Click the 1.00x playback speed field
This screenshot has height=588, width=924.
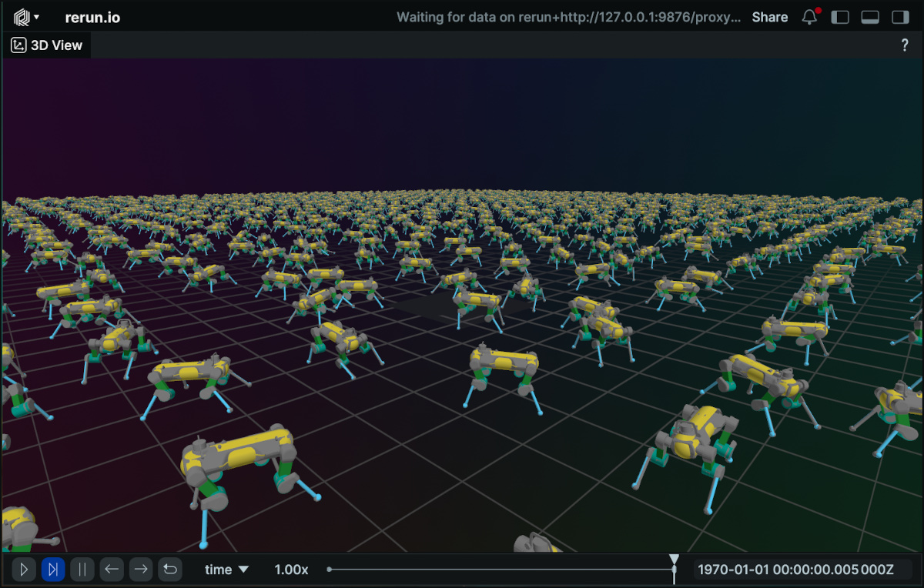pos(291,570)
